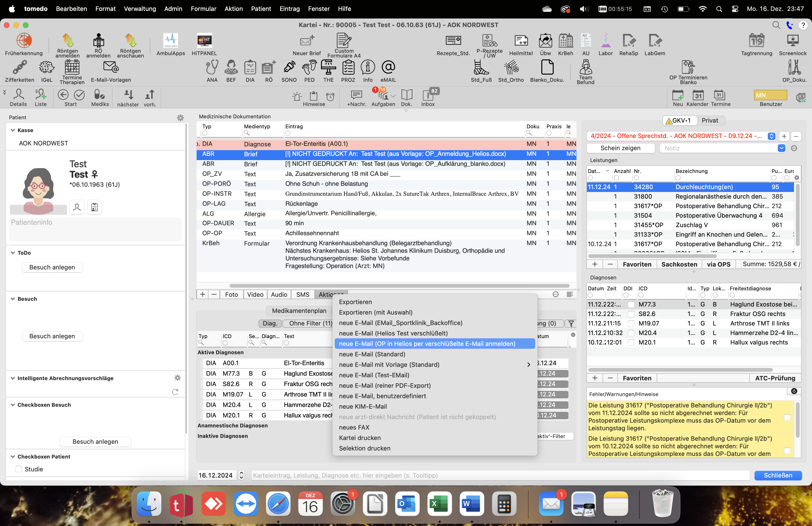Image resolution: width=812 pixels, height=526 pixels.
Task: Toggle DDI checkbox for M20.1 diagnosis
Action: [631, 343]
